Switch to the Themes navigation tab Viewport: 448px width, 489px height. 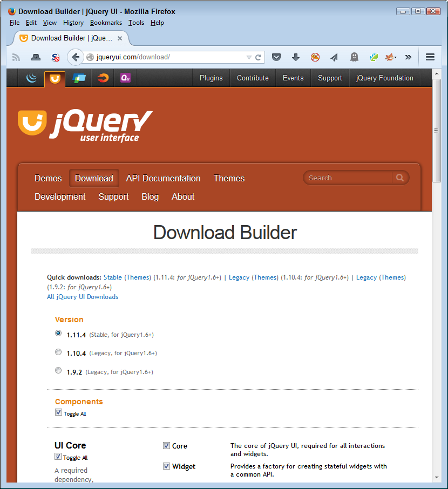coord(229,178)
